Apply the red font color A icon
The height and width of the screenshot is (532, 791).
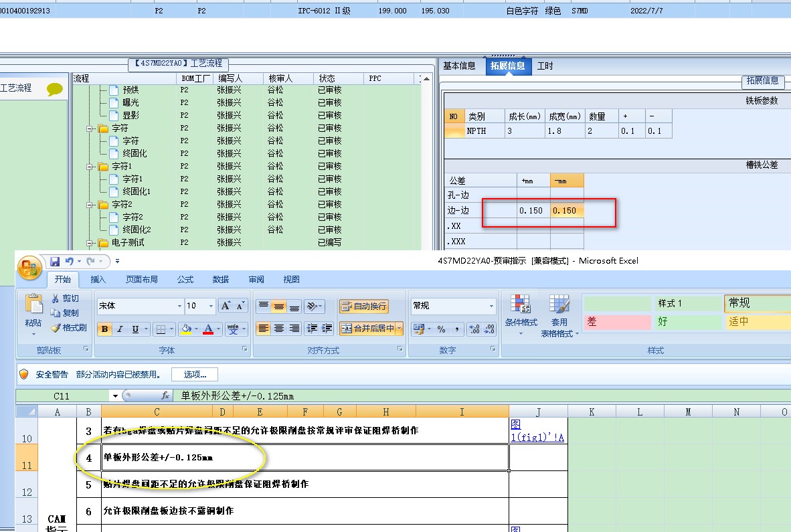click(208, 329)
